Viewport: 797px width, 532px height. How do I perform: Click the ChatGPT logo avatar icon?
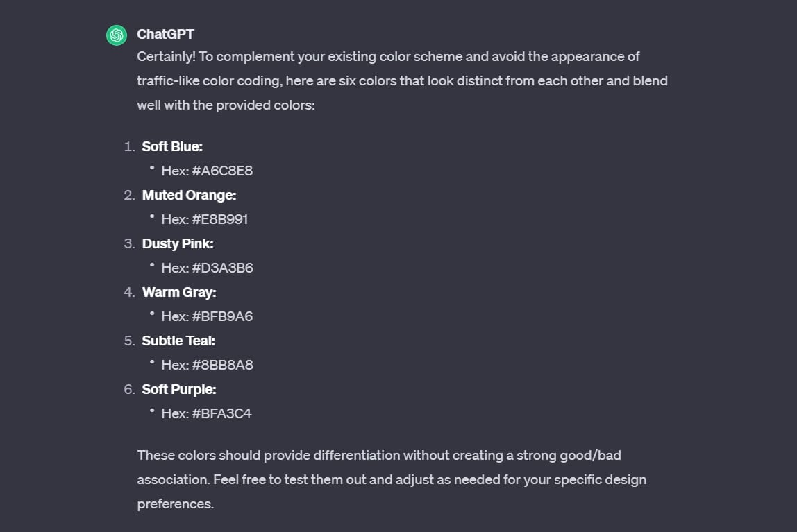tap(116, 35)
